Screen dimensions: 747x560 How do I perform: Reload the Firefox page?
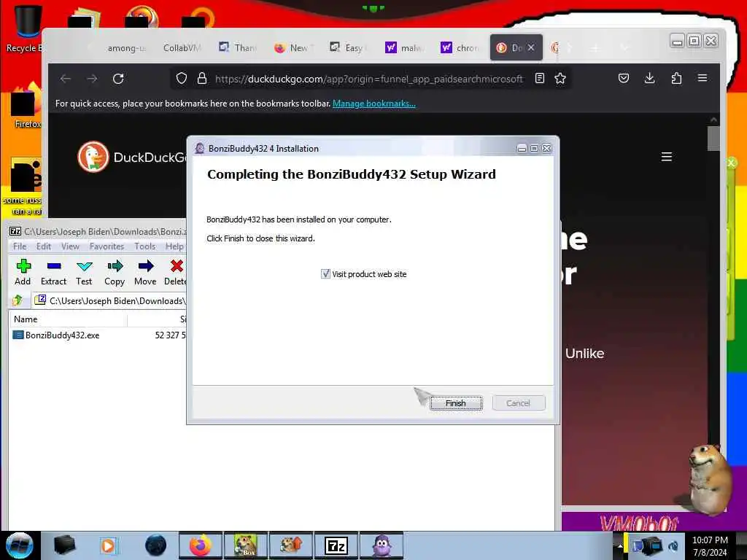tap(118, 79)
